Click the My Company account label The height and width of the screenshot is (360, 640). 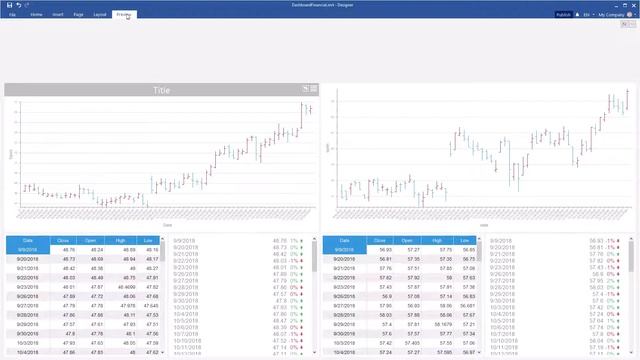611,14
